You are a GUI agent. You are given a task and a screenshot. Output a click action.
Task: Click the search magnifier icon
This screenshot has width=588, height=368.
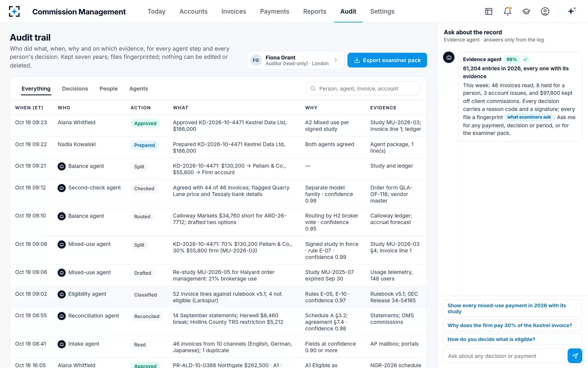pos(313,88)
